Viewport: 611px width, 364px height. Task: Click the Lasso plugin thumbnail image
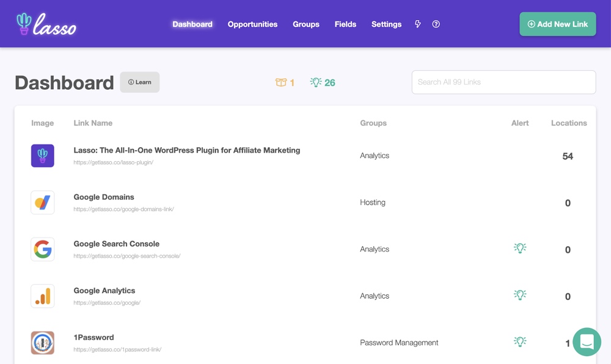[43, 156]
